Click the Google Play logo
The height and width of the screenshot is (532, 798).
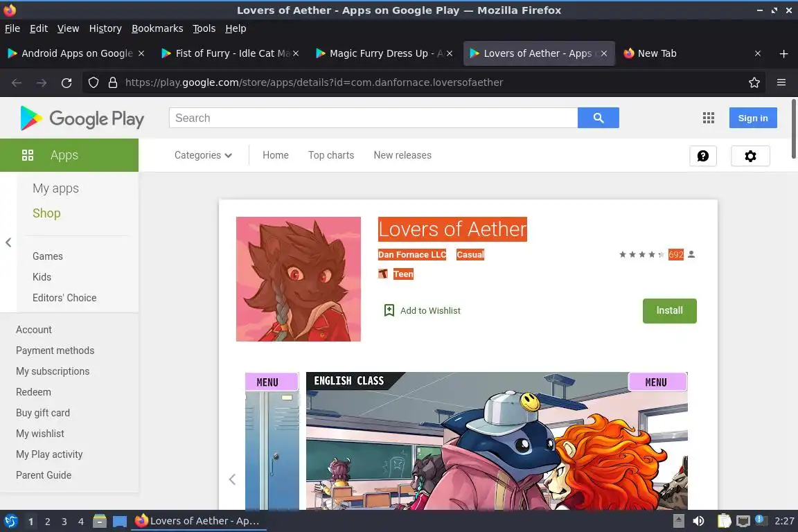(x=82, y=118)
